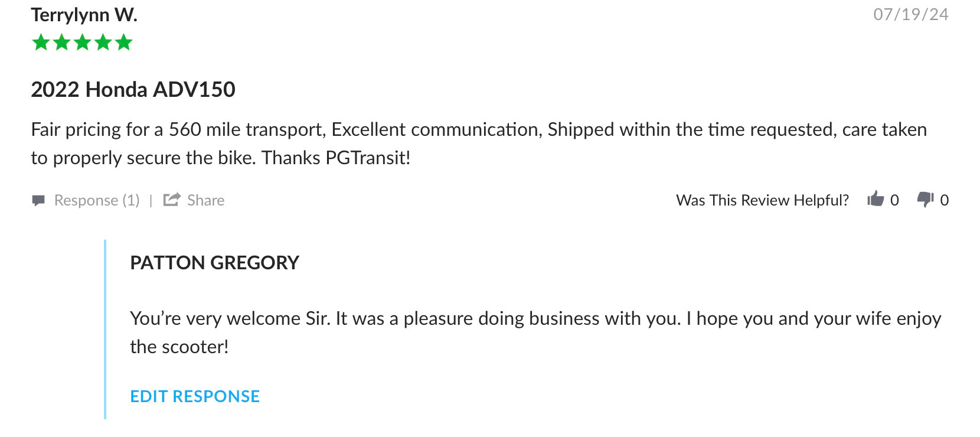Click the "You're very welcome Sir" response text
The height and width of the screenshot is (437, 980).
coord(229,319)
